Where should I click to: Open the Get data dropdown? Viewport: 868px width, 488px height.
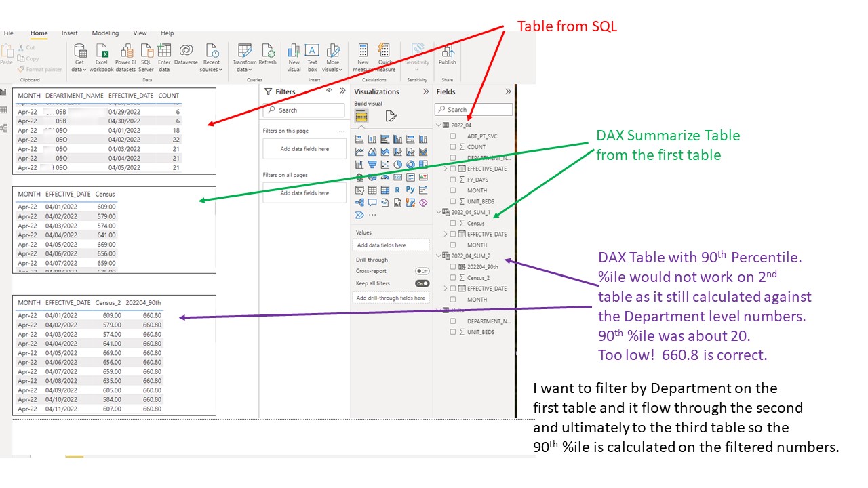pos(79,58)
